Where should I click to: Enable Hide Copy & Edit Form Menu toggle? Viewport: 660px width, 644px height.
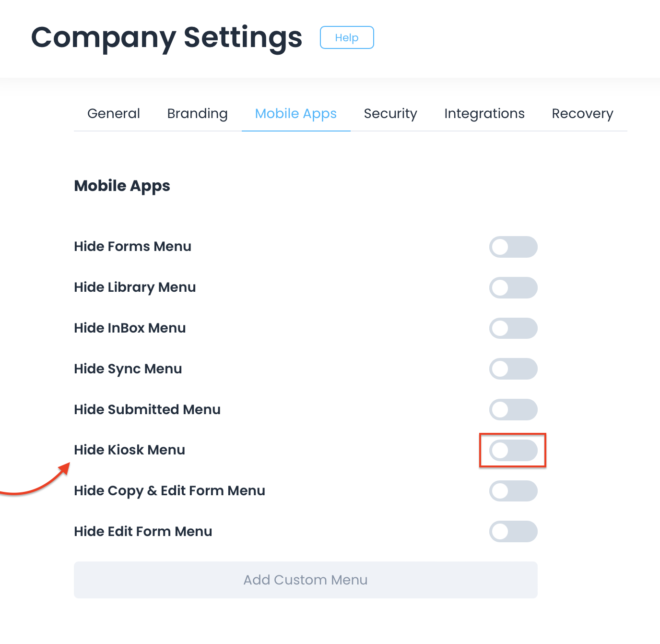tap(513, 491)
